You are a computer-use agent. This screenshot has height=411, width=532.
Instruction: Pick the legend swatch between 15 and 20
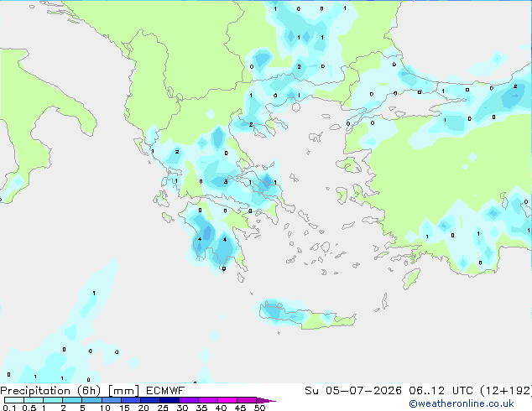(130, 400)
